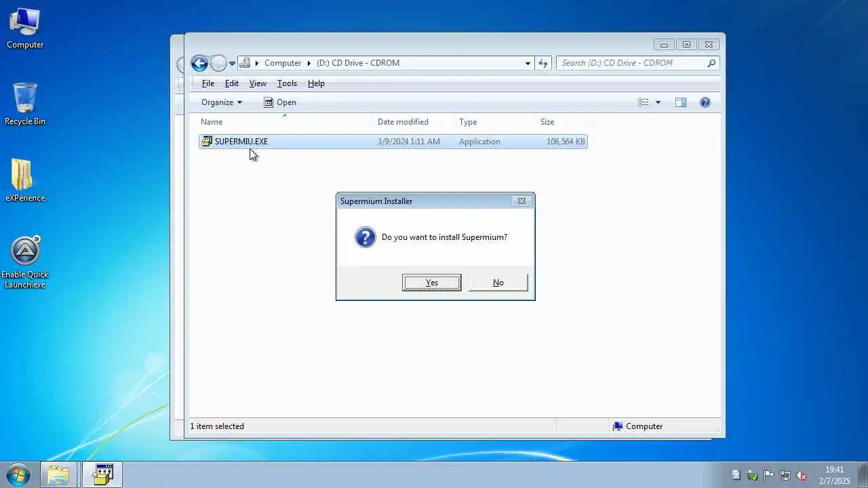Screen dimensions: 868x488
Task: Open the Tools menu
Action: coord(287,83)
